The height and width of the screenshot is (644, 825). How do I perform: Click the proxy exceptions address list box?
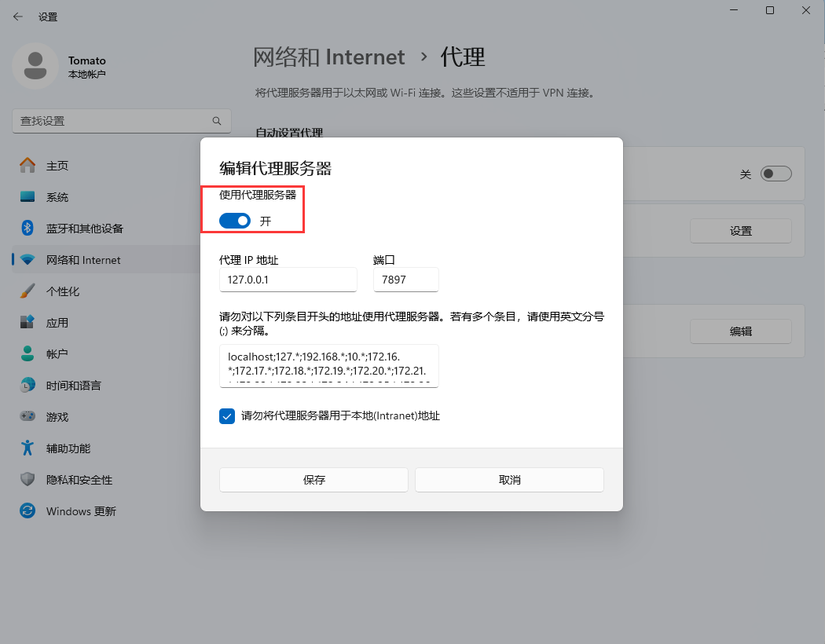328,365
